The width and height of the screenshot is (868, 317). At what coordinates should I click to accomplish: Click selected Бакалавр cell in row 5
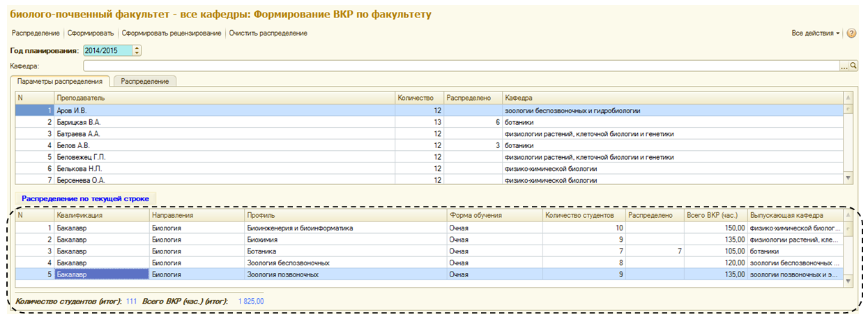tap(102, 274)
